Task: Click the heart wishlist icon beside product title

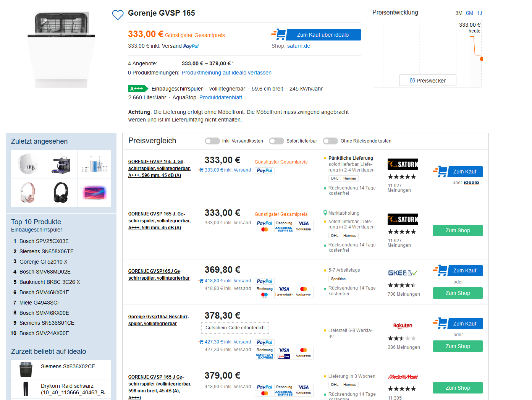Action: click(x=118, y=15)
